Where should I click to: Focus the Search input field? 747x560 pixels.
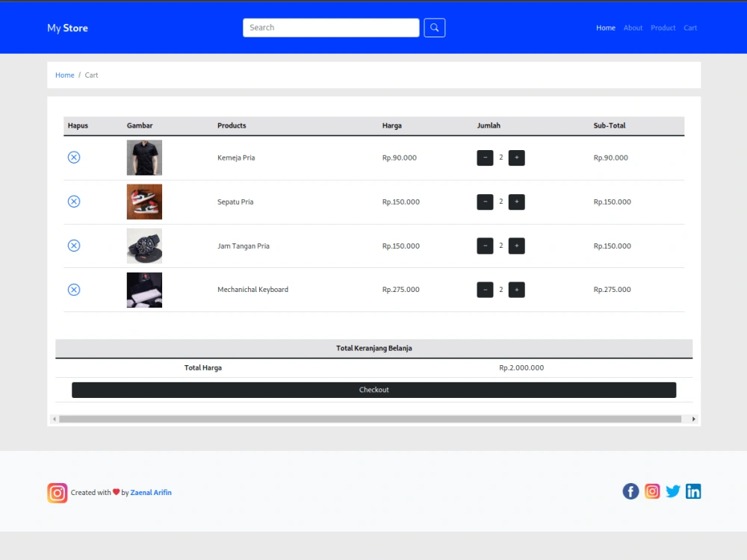point(331,28)
